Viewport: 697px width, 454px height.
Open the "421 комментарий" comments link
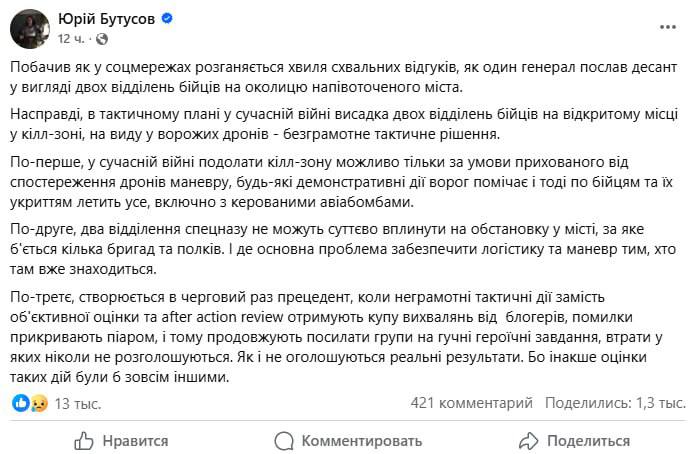(472, 403)
